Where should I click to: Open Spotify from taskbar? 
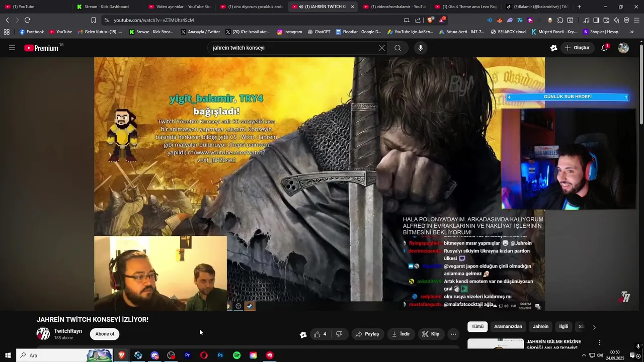(236, 355)
